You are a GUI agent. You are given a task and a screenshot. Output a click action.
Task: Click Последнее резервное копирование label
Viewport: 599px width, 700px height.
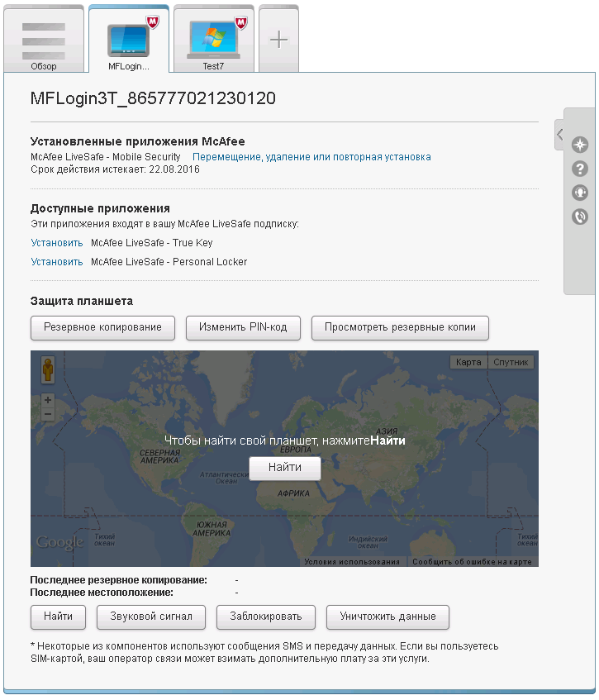click(x=119, y=580)
